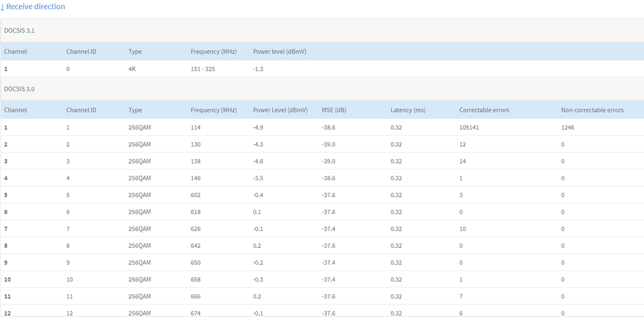Click the 642 MHz frequency cell
Screen dimensions: 644x320
pos(196,246)
